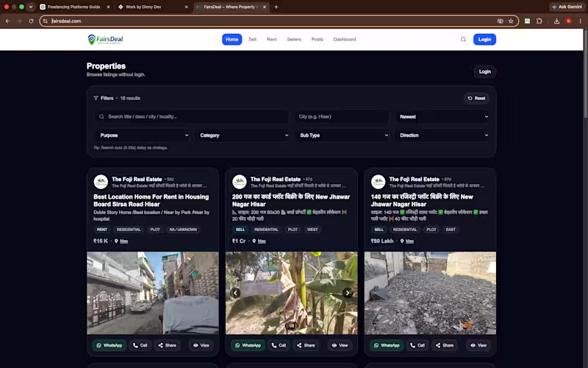View the 200 गज plot listing
This screenshot has height=368, width=588.
pos(340,345)
